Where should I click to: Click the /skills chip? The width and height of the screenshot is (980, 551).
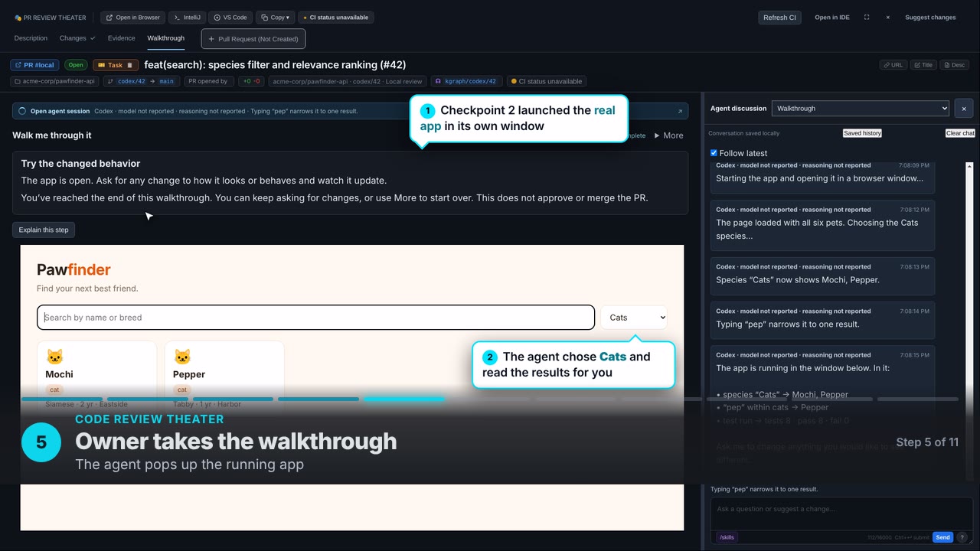tap(727, 537)
